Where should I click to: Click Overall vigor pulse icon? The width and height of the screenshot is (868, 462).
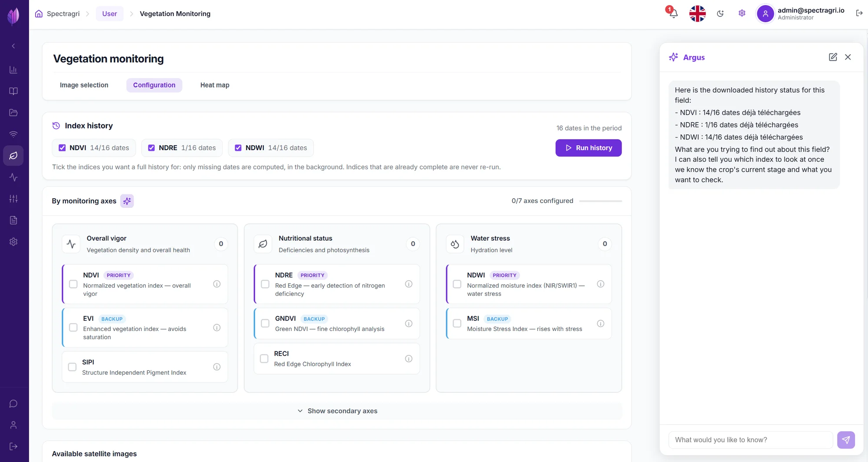71,244
